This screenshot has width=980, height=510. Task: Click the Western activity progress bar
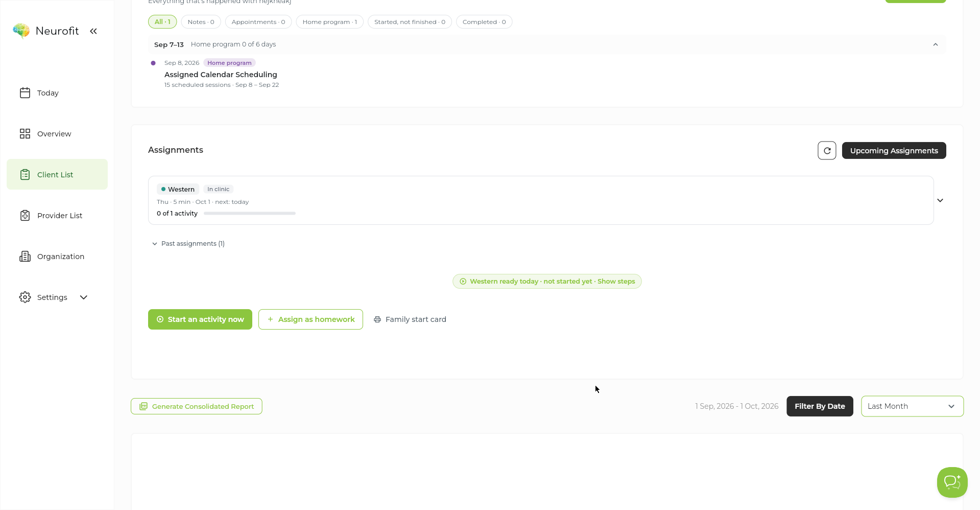coord(250,214)
